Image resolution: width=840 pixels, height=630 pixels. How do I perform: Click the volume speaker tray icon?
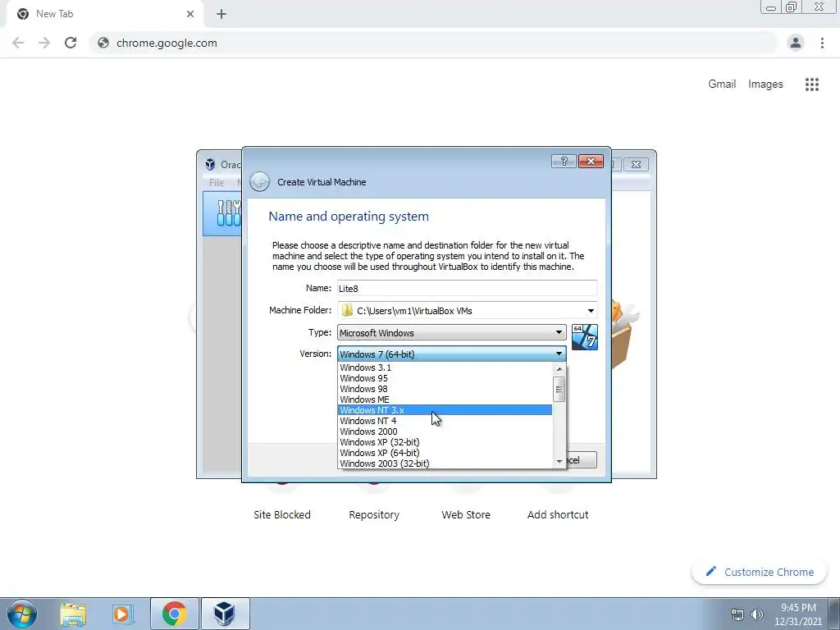[756, 614]
